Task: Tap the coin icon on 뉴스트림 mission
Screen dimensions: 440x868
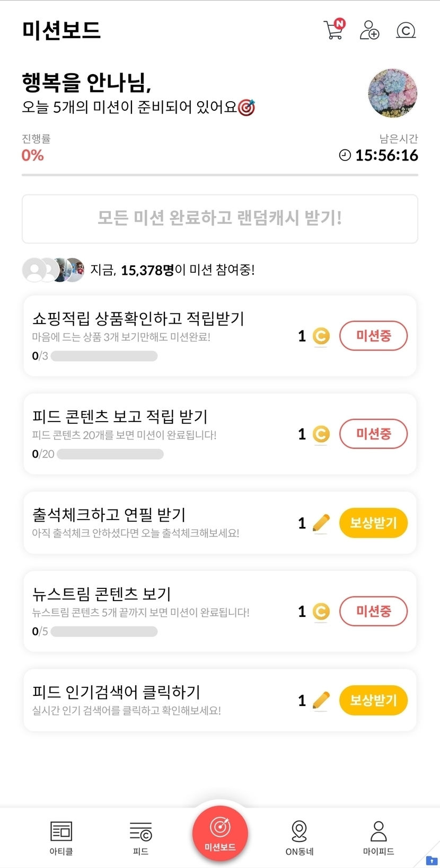Action: pos(321,612)
